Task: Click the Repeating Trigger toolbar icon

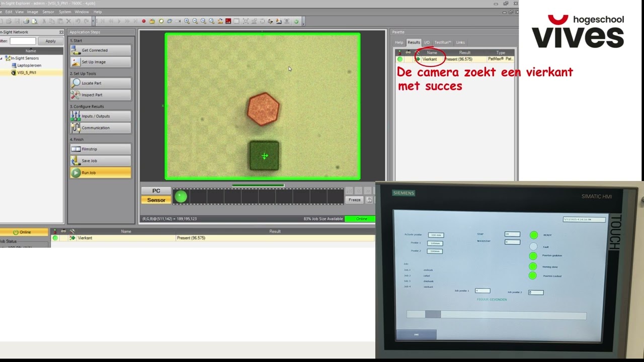Action: pos(170,21)
